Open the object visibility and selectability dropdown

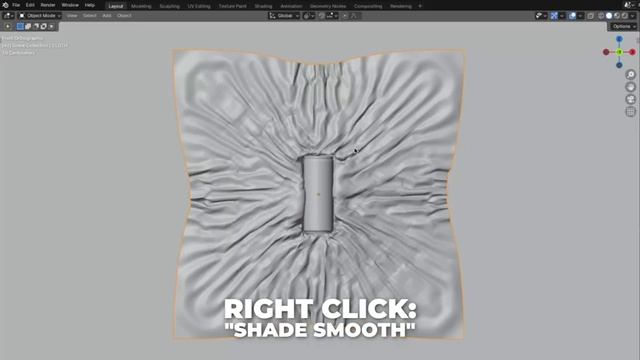pyautogui.click(x=541, y=16)
